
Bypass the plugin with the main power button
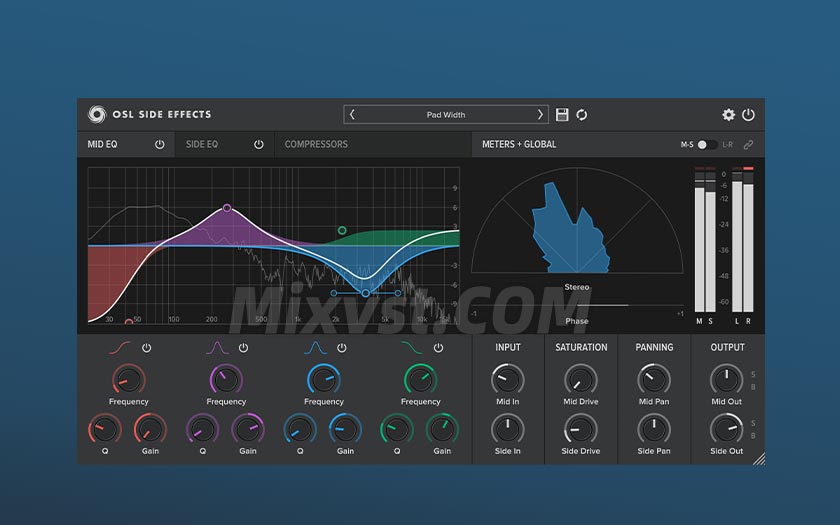[x=748, y=115]
